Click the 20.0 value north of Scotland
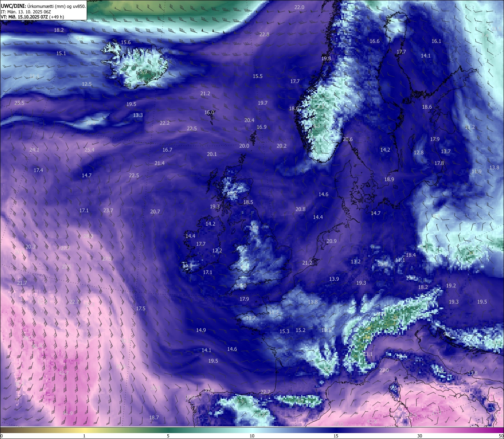The width and height of the screenshot is (504, 439). (x=244, y=146)
